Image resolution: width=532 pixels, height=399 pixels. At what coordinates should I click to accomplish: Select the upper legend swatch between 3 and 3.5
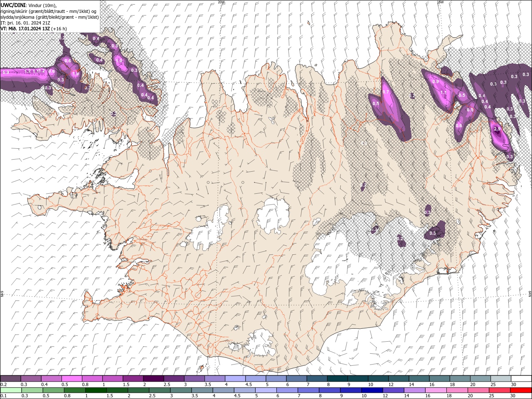[195, 379]
